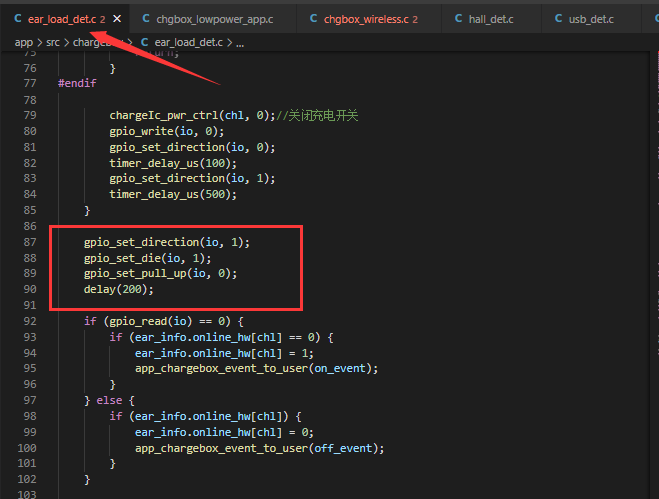Screen dimensions: 659x499
Task: Switch to the usb_det.c tab
Action: 591,19
